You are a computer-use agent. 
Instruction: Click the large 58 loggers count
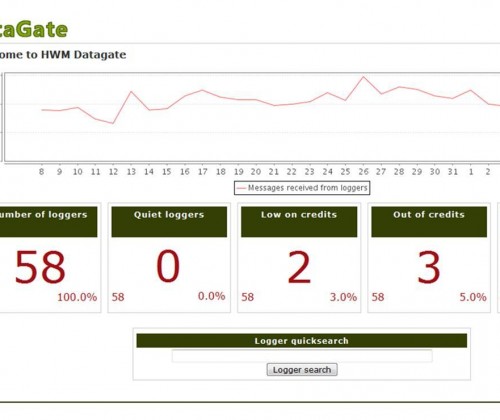tap(40, 267)
